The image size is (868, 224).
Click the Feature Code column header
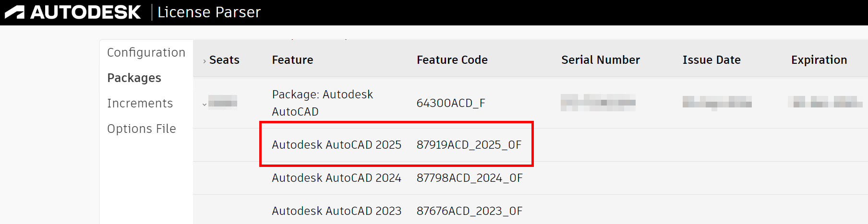(452, 60)
